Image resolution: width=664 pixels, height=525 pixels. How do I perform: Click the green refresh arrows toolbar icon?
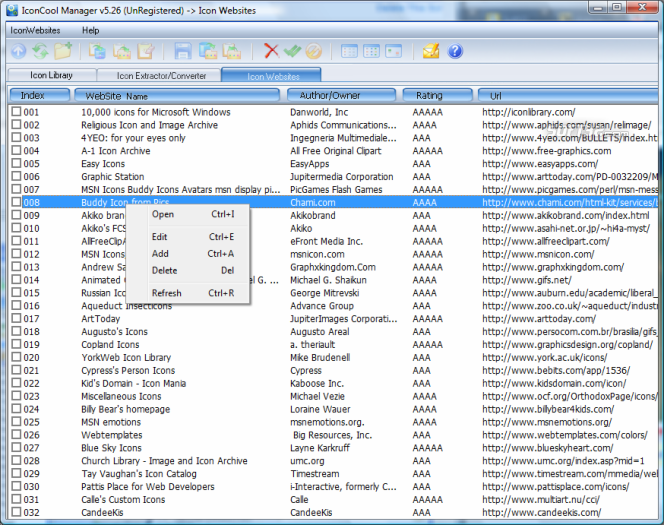41,51
